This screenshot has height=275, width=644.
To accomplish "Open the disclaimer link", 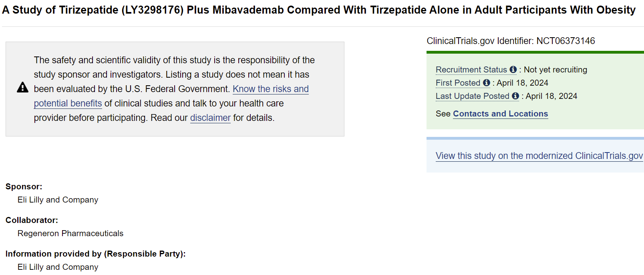I will click(x=210, y=118).
